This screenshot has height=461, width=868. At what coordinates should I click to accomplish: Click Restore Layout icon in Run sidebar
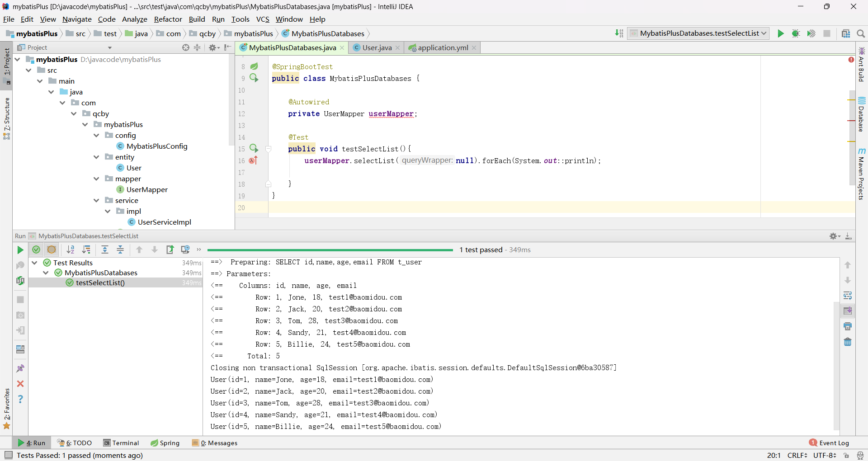(x=20, y=349)
